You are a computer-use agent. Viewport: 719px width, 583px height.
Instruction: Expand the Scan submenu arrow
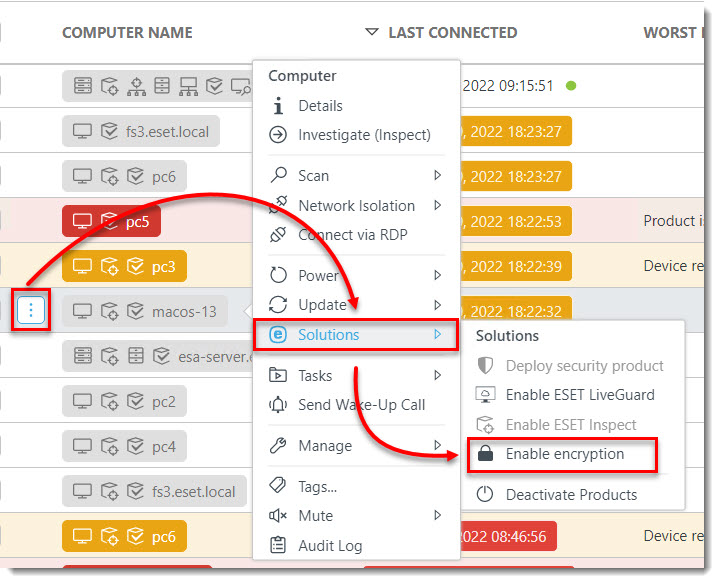[437, 175]
